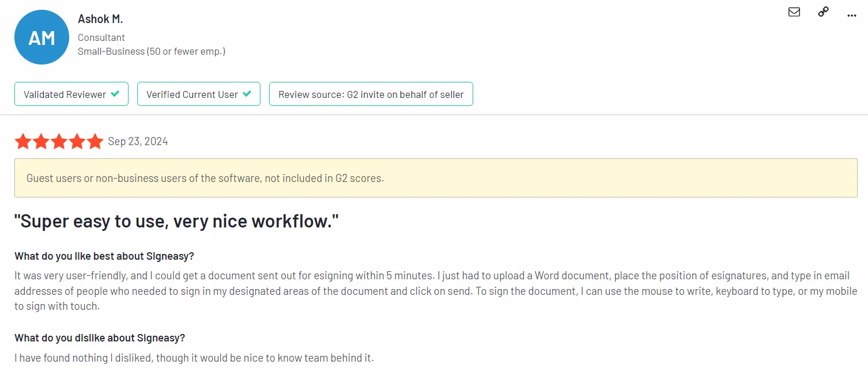Screen dimensions: 868x372
Task: Click the AM avatar circle
Action: (41, 37)
